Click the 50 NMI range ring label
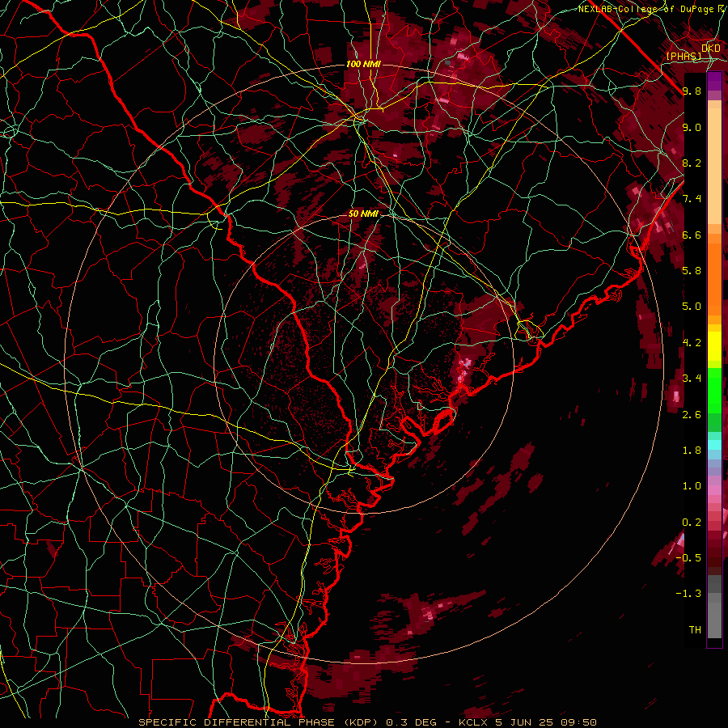The image size is (728, 728). pos(363,214)
